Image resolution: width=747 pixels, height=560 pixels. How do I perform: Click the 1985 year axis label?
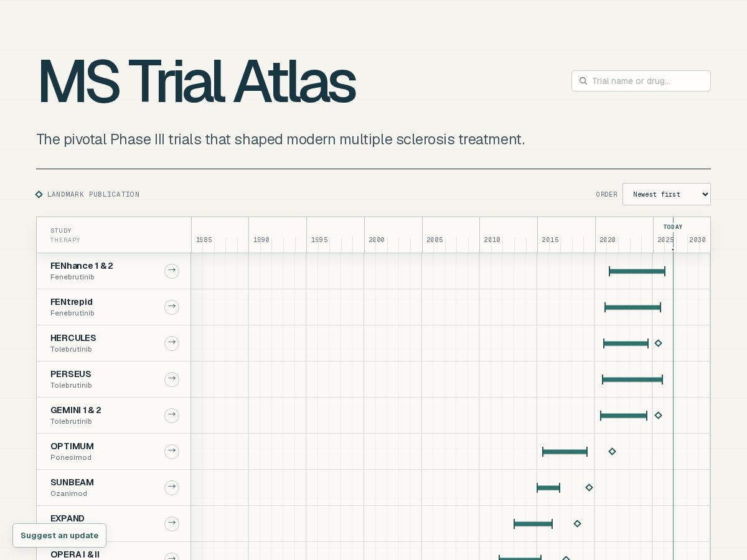tap(204, 240)
